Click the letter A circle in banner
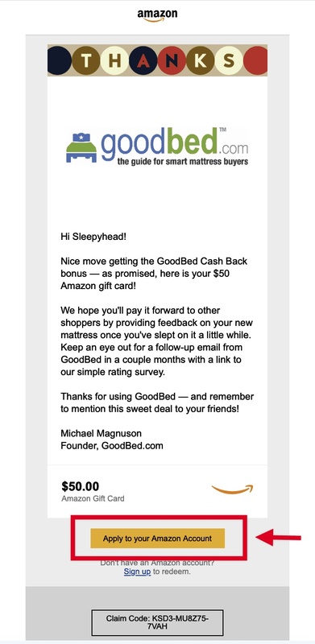The image size is (315, 644). (x=143, y=60)
